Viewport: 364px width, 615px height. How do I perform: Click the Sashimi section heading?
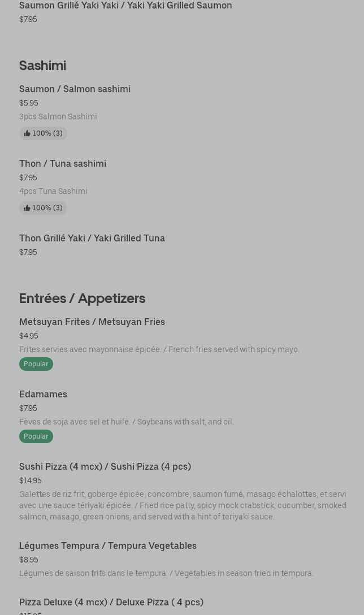pyautogui.click(x=42, y=65)
